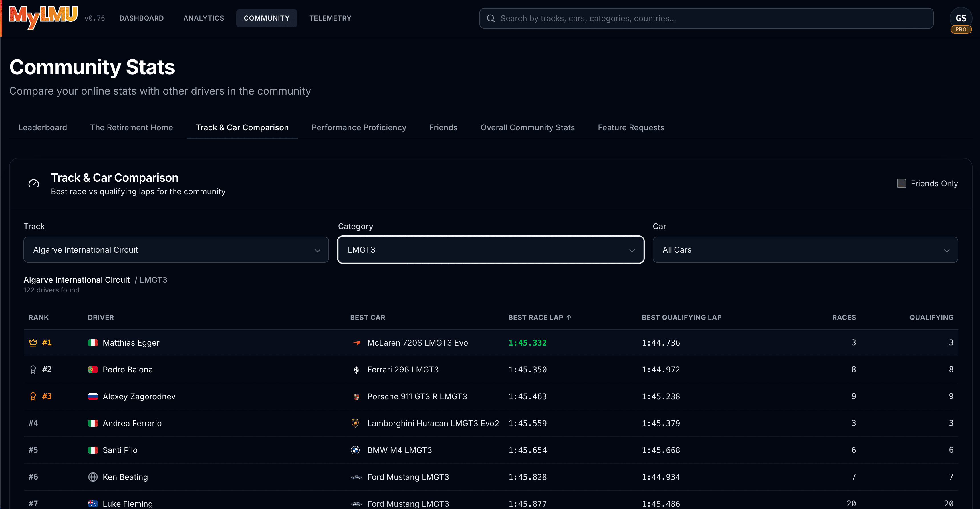Sort by Best Qualifying Lap column
The width and height of the screenshot is (980, 509).
click(x=681, y=318)
